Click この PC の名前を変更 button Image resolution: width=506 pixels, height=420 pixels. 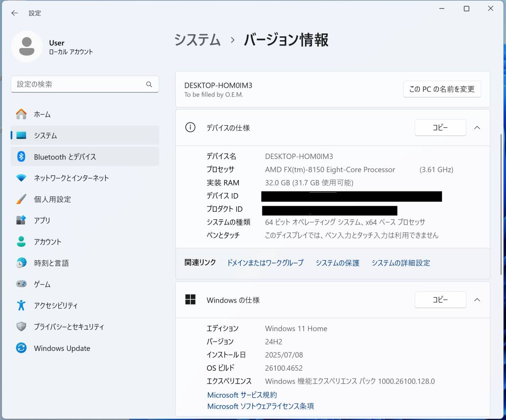pos(442,89)
